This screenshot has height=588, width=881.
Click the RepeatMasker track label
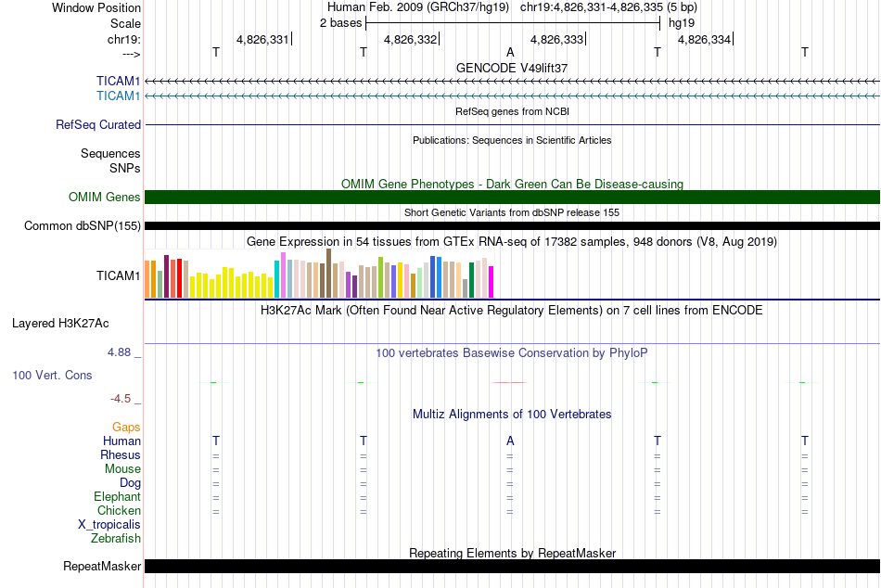tap(102, 566)
